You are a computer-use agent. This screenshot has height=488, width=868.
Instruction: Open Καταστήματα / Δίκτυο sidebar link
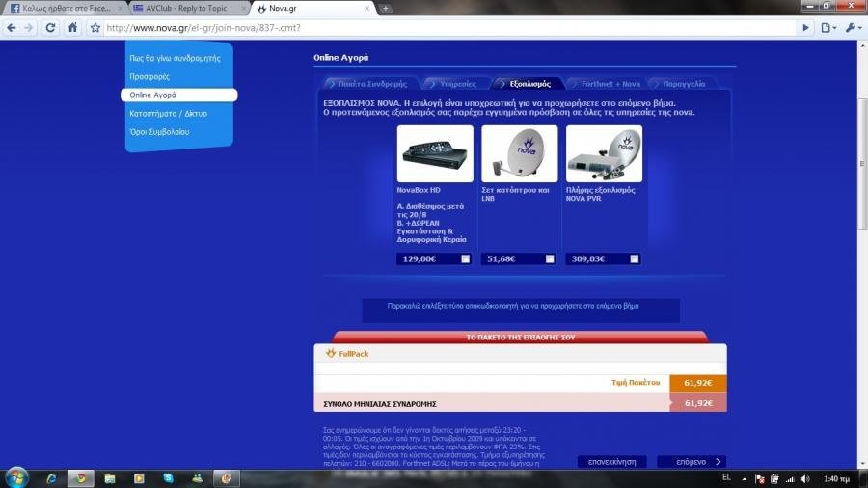168,113
